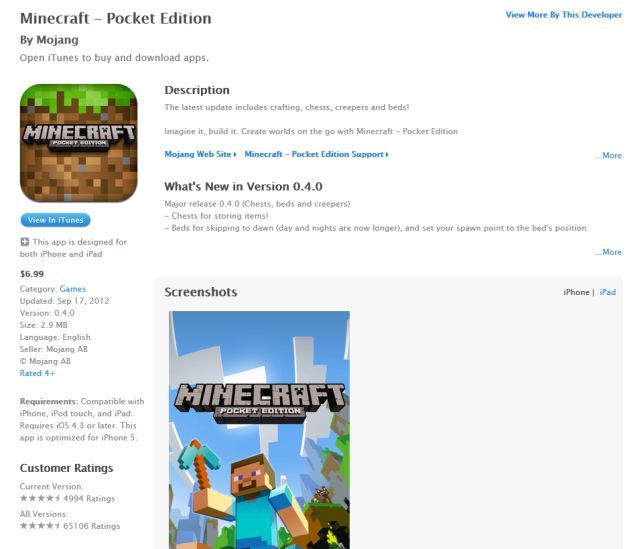
Task: Open the Rated 4+ link
Action: 37,373
